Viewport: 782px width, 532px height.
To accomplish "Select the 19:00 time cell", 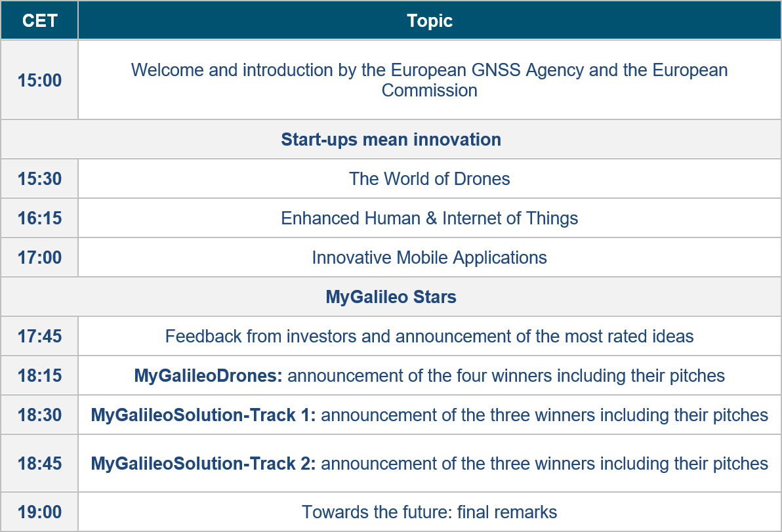I will [x=39, y=512].
